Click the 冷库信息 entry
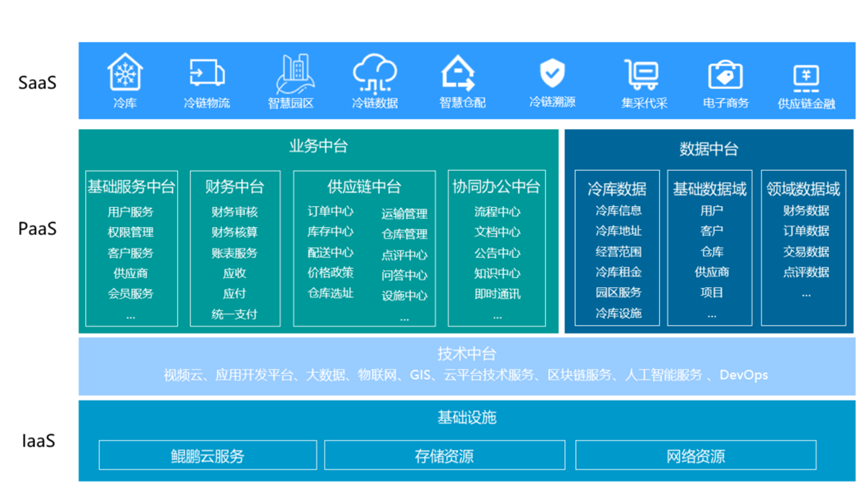 [x=618, y=211]
